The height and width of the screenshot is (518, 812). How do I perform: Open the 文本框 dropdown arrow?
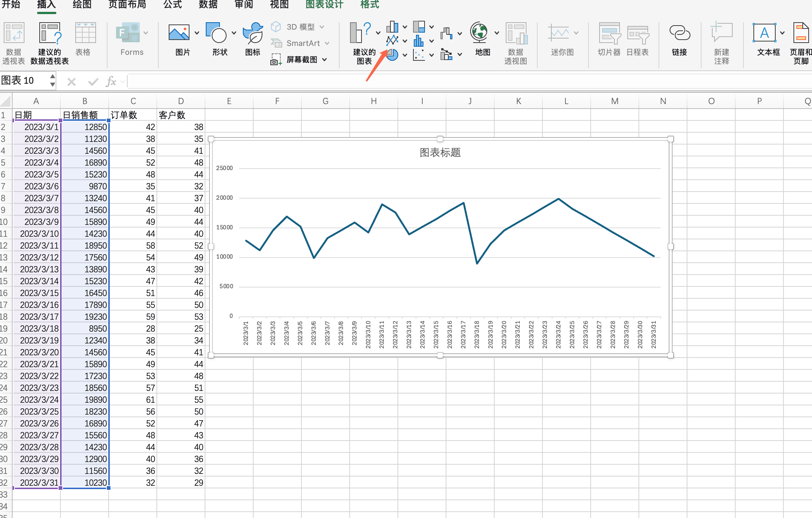point(782,33)
